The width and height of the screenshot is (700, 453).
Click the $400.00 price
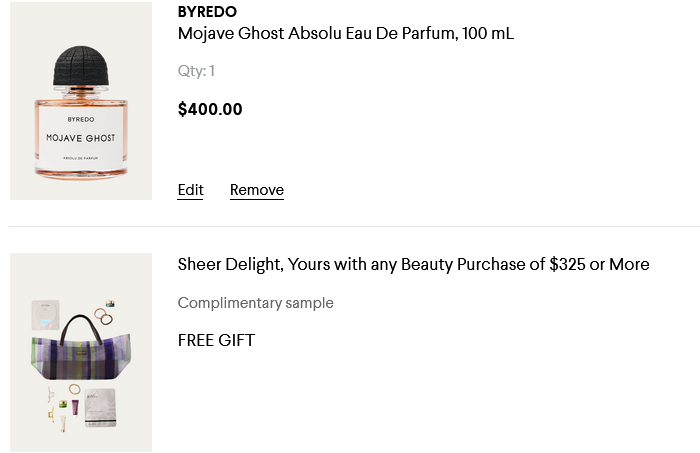coord(210,109)
